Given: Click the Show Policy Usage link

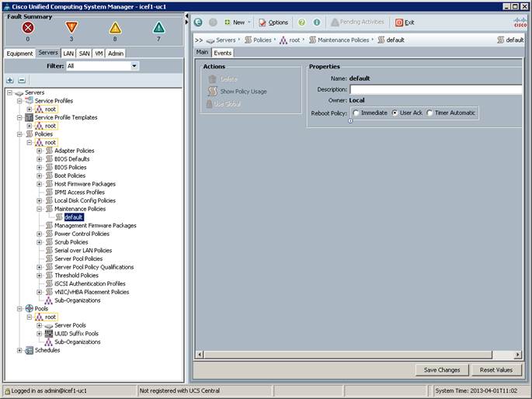Looking at the screenshot, I should coord(244,92).
